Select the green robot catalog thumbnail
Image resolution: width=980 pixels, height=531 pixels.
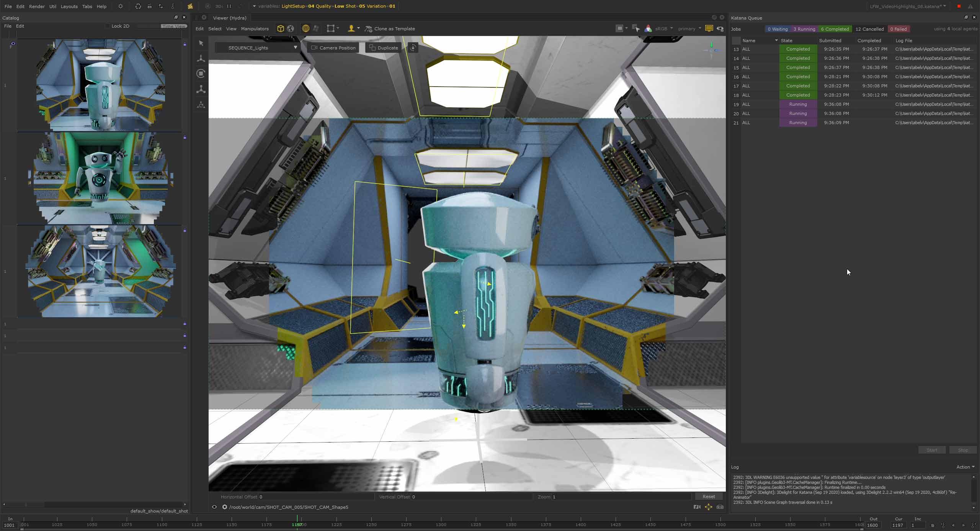point(100,179)
